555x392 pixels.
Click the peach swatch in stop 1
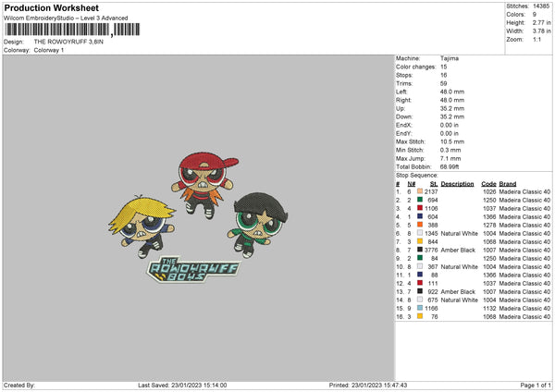tap(420, 191)
